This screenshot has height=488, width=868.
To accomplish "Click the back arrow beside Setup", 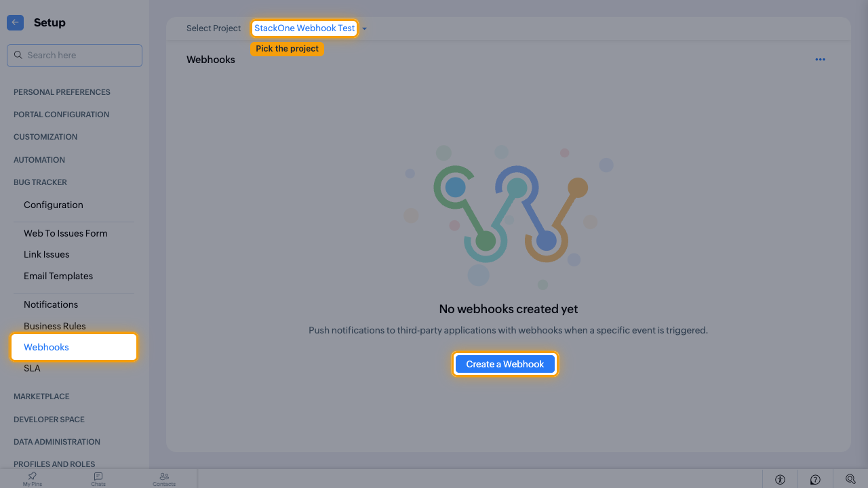I will (x=15, y=22).
